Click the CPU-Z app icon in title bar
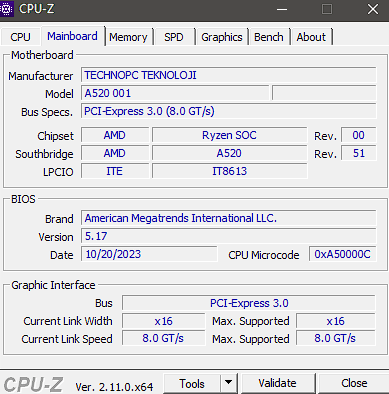389x394 pixels. 7,9
